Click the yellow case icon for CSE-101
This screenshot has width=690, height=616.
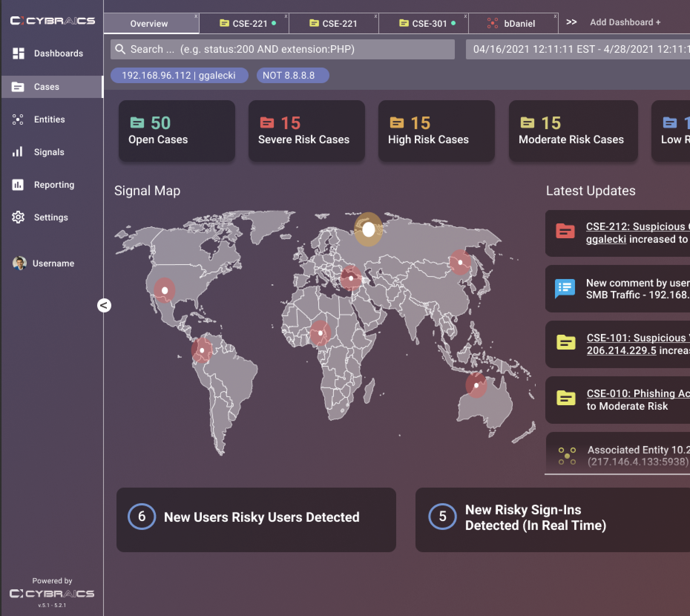566,342
